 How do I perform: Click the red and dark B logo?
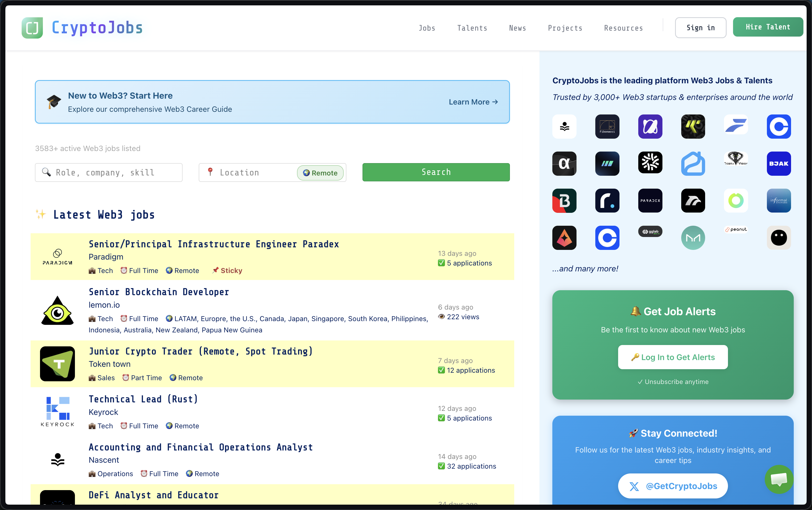[x=564, y=201]
